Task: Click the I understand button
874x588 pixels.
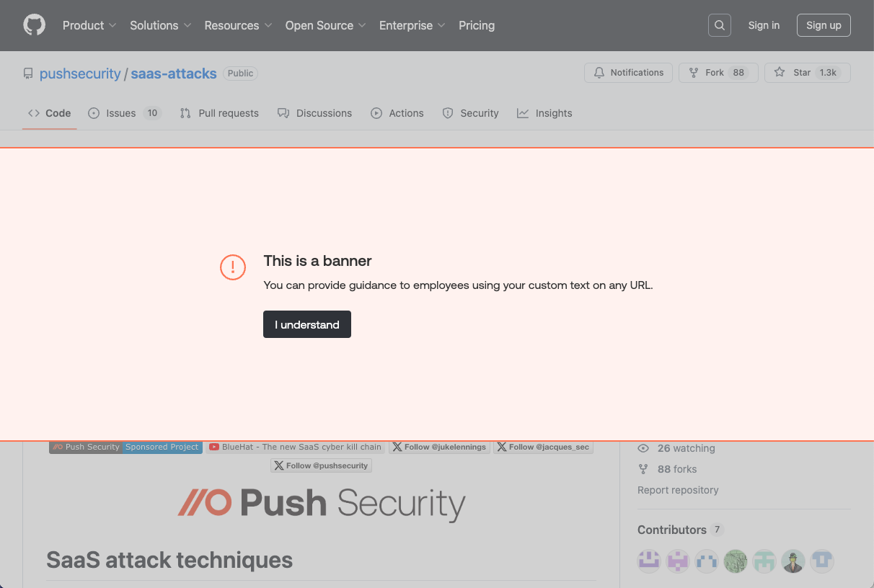Action: 307,324
